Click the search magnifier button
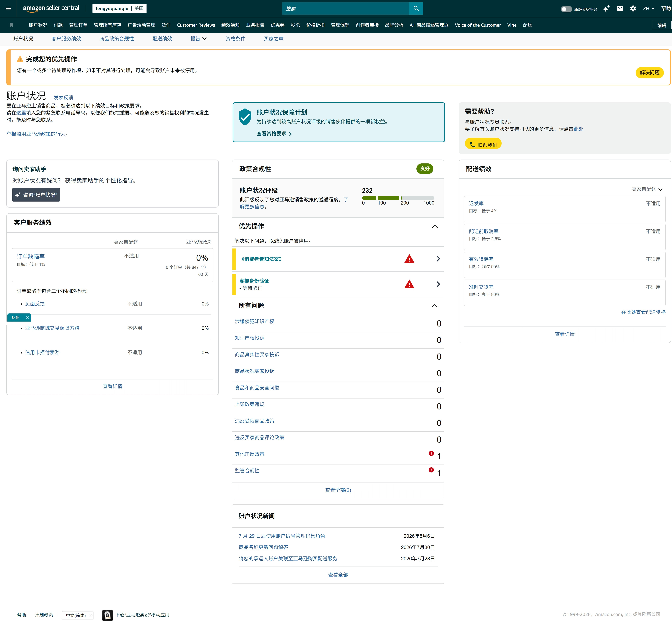This screenshot has height=635, width=672. pyautogui.click(x=416, y=8)
